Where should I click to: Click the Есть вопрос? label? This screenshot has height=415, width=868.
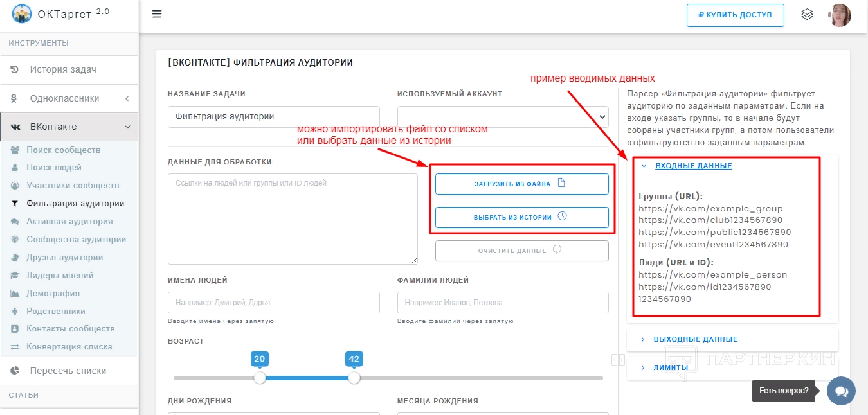point(784,391)
